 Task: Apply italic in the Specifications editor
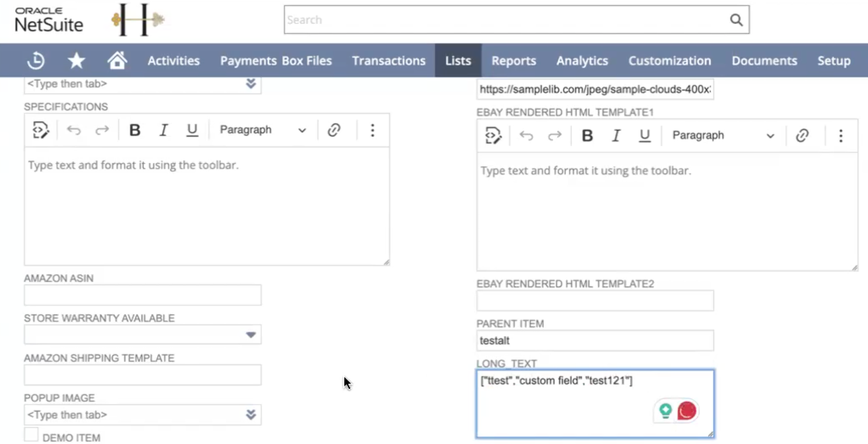163,130
